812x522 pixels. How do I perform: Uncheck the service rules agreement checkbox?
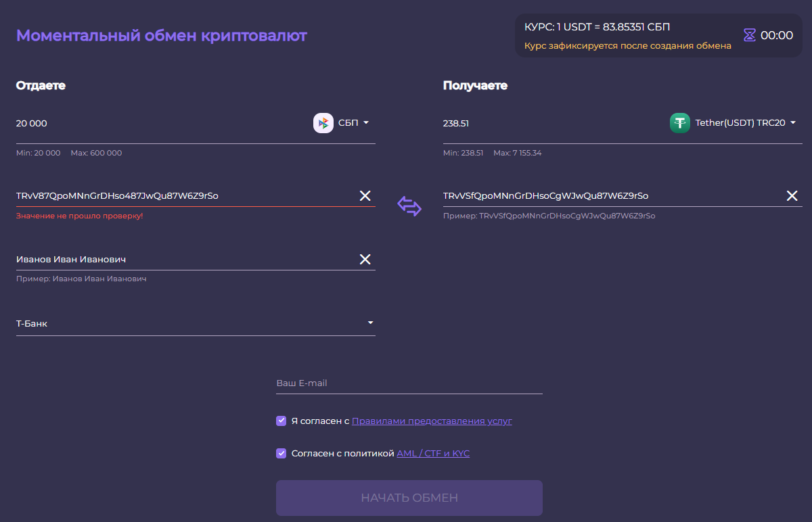(x=281, y=421)
